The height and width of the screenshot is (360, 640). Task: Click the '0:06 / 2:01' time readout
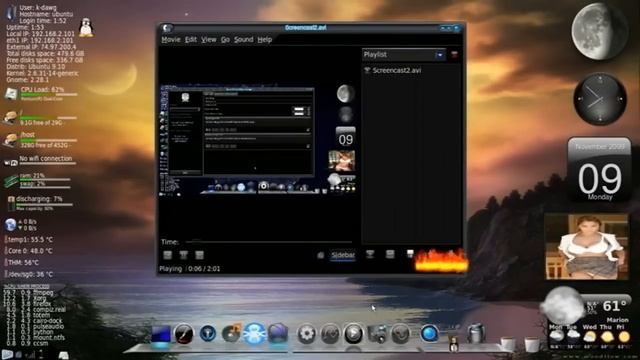coord(204,269)
